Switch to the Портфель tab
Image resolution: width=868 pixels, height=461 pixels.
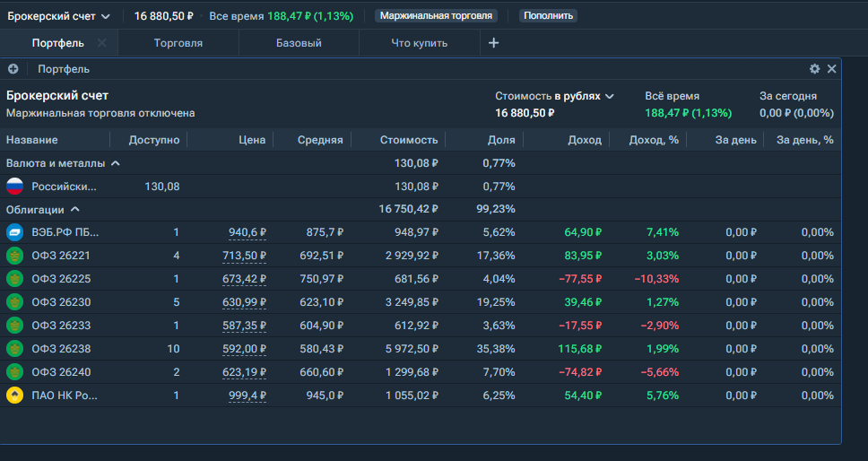point(58,43)
